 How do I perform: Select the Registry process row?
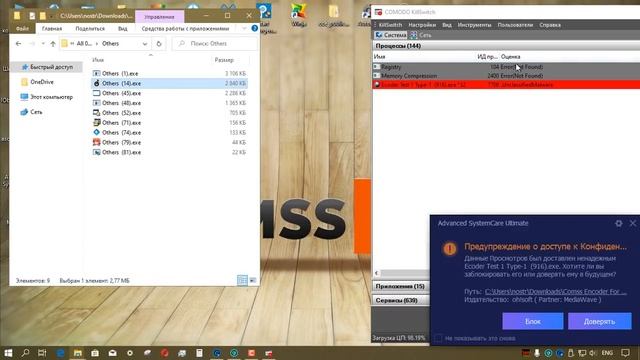coord(506,67)
